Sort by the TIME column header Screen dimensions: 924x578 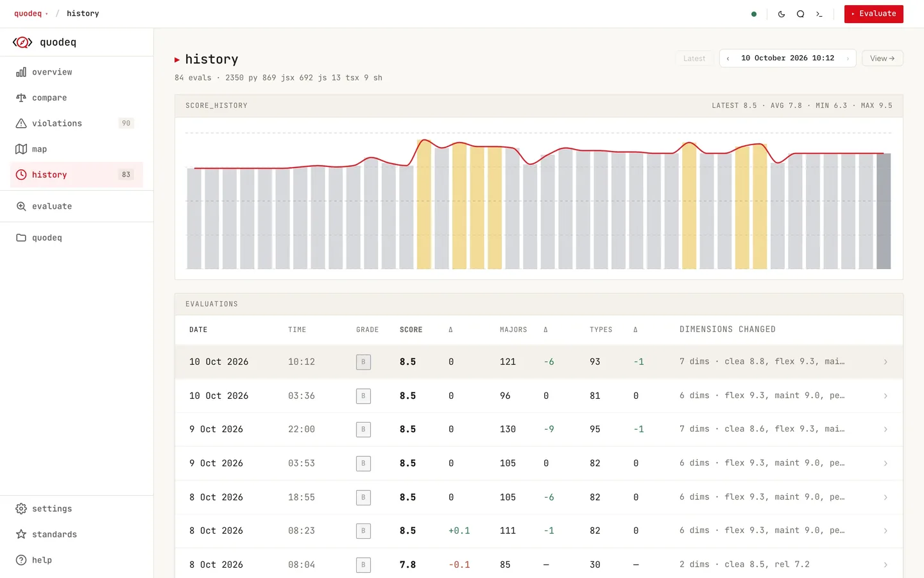tap(297, 330)
